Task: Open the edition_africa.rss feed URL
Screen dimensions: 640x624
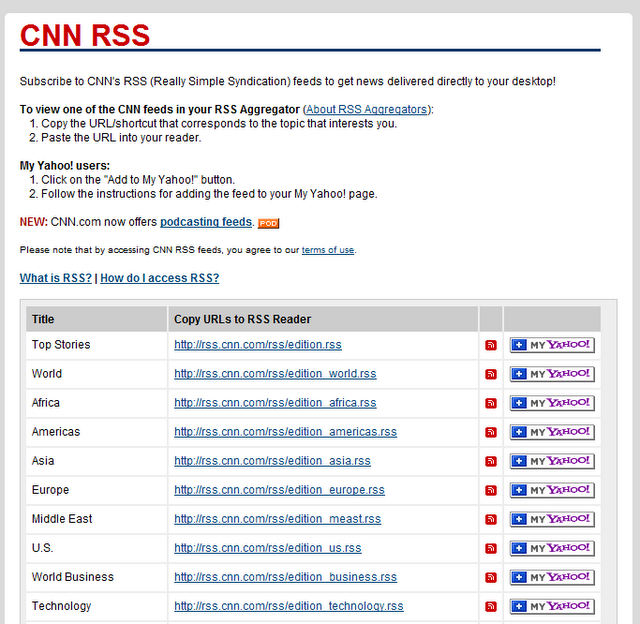Action: pos(275,403)
